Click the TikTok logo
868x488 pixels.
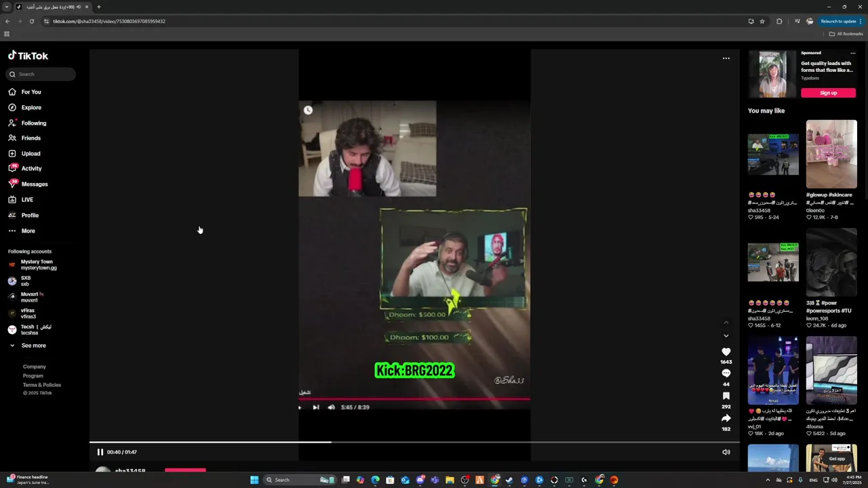(28, 56)
